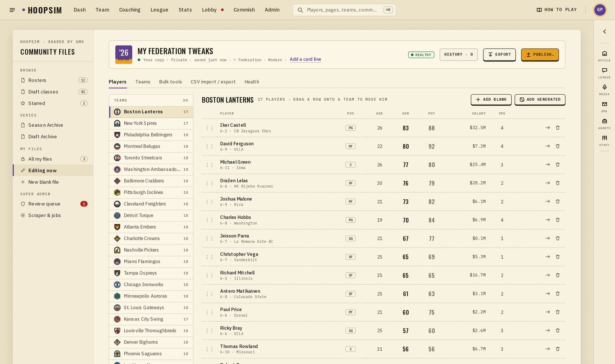
Task: Switch to the Health tab
Action: [252, 82]
